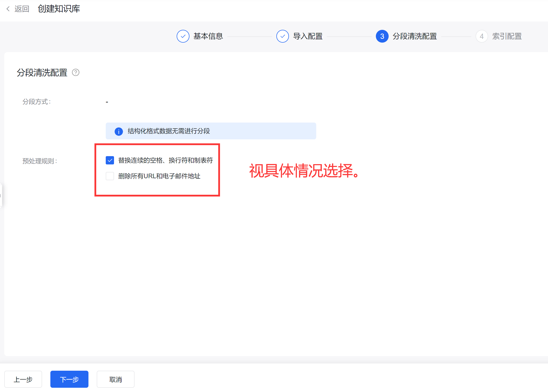Click the 结构化格式数据无需进行分段 info banner

tap(210, 131)
